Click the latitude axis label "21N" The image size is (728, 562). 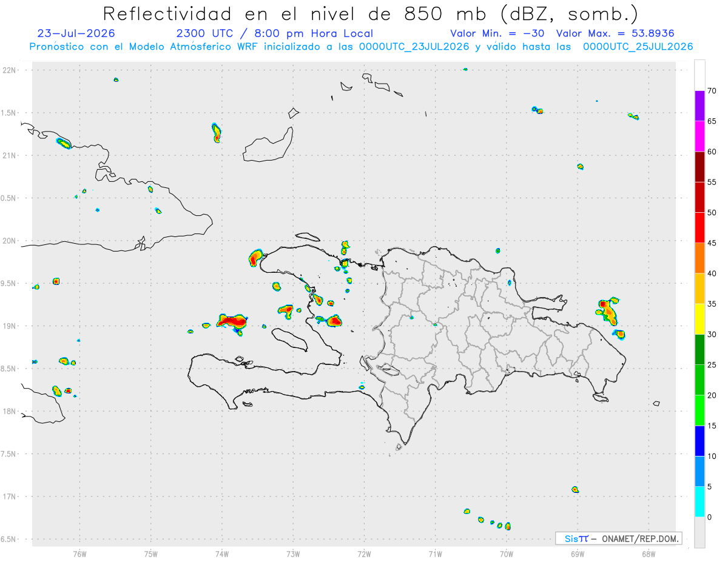pos(10,156)
